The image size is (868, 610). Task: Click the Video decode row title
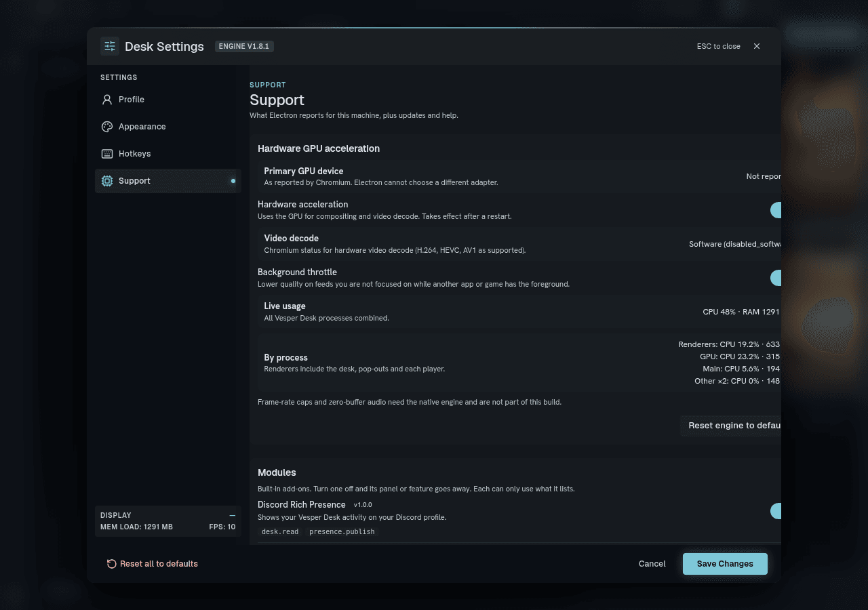tap(291, 239)
